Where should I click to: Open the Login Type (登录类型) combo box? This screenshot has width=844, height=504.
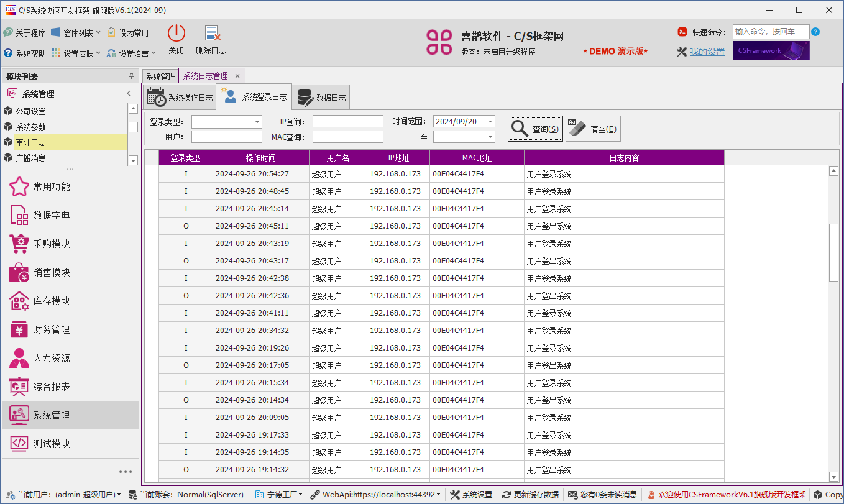pyautogui.click(x=227, y=121)
